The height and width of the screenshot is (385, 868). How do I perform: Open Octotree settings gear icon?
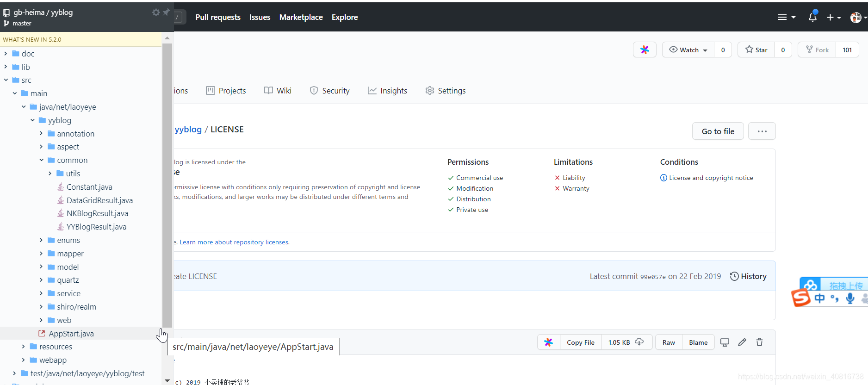(x=156, y=12)
